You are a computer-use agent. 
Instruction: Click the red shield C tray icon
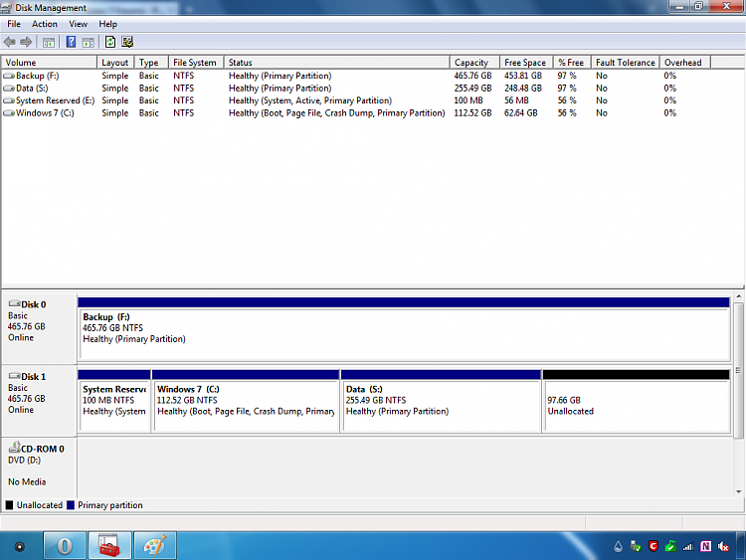653,546
